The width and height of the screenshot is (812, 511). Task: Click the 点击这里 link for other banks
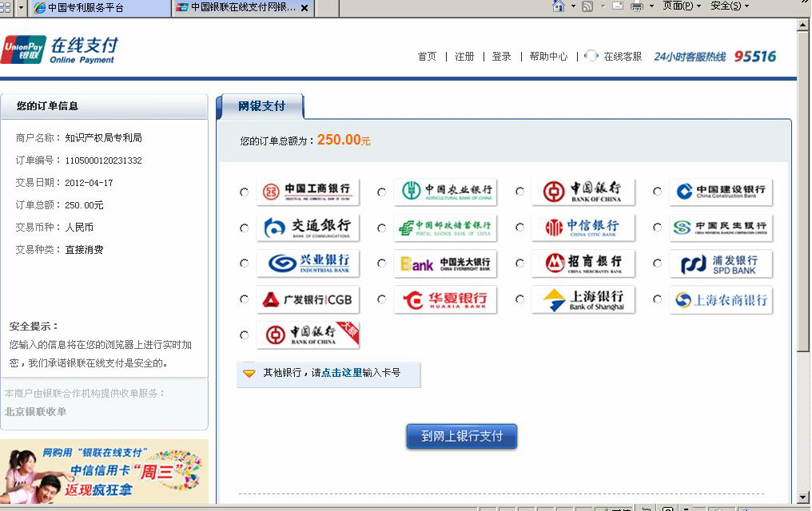coord(341,373)
